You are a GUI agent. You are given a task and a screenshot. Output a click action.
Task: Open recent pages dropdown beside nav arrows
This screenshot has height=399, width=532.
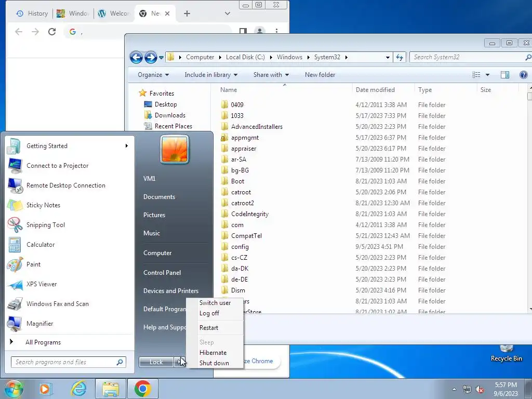point(161,57)
